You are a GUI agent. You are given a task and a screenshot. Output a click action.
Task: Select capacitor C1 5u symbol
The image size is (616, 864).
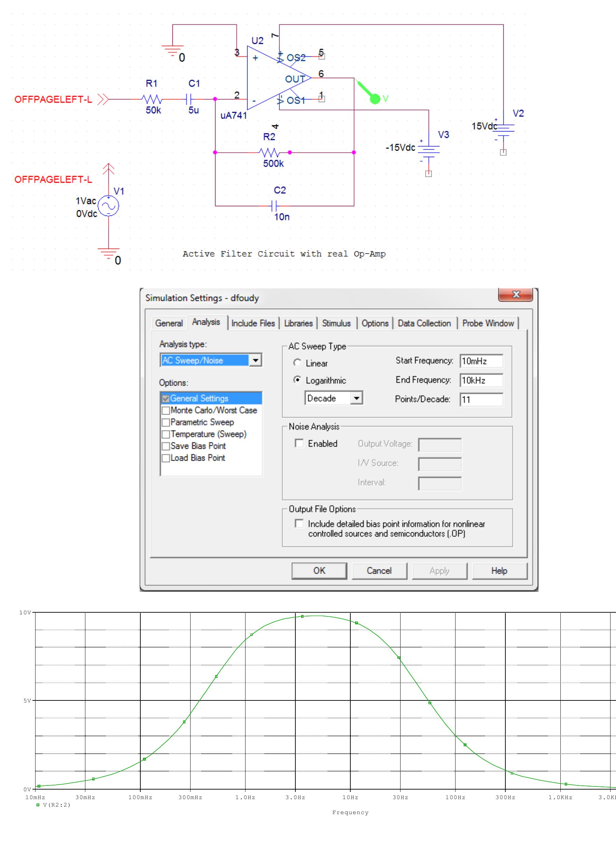(x=189, y=99)
